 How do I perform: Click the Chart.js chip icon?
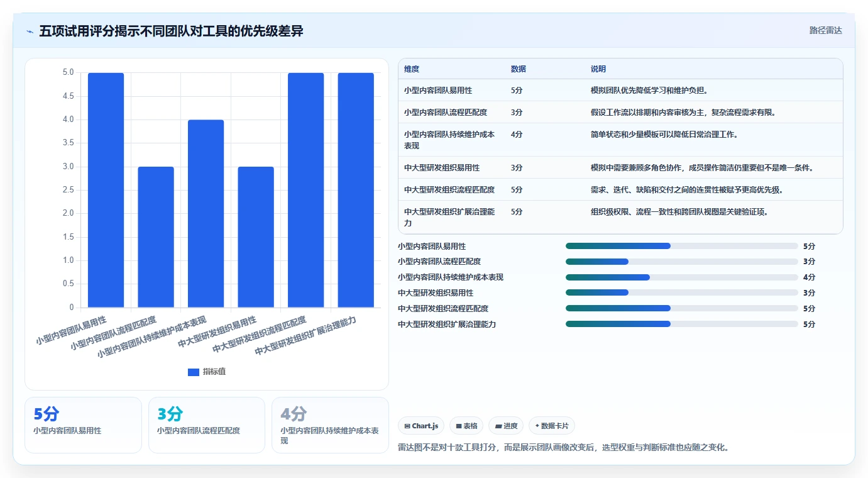tap(407, 426)
